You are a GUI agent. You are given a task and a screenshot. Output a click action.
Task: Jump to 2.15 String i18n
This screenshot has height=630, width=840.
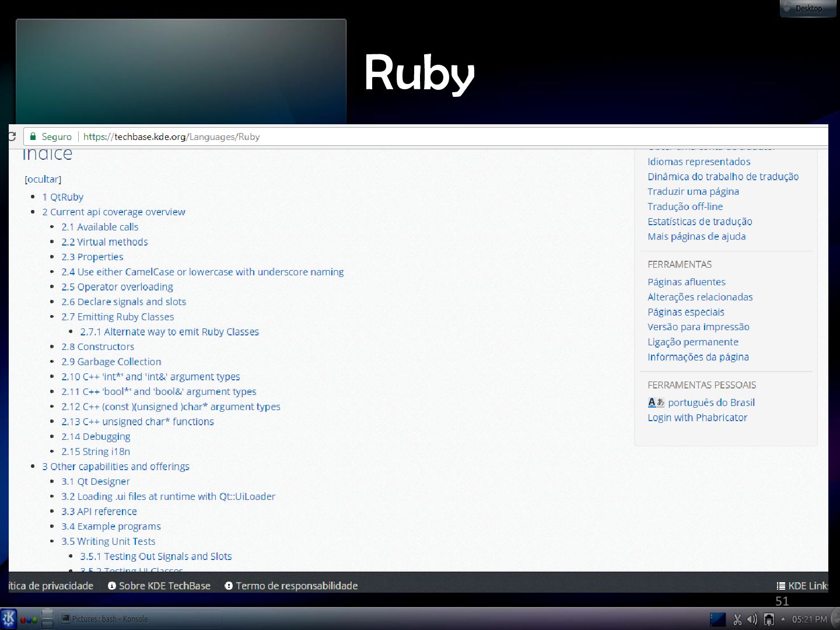pos(96,452)
